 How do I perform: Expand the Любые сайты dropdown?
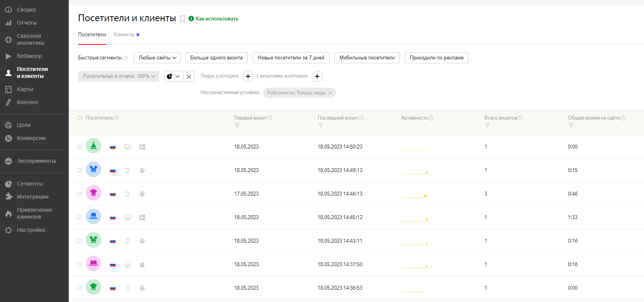(157, 58)
